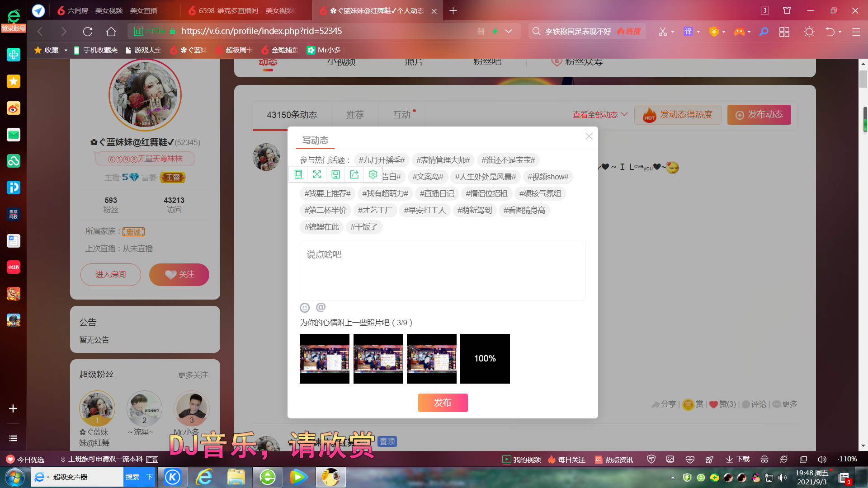The width and height of the screenshot is (868, 488).
Task: Click the 110% zoom level in status bar
Action: 848,459
